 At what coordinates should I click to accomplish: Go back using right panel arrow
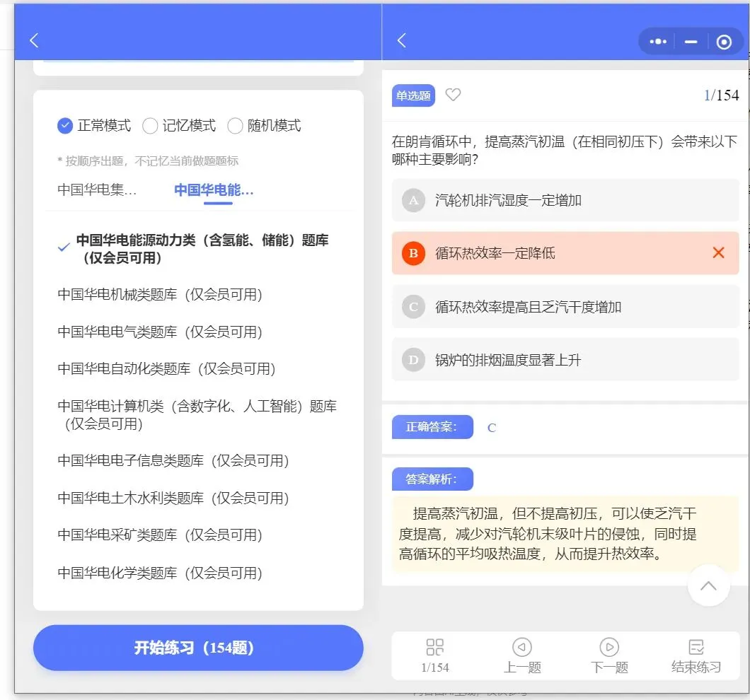point(402,40)
